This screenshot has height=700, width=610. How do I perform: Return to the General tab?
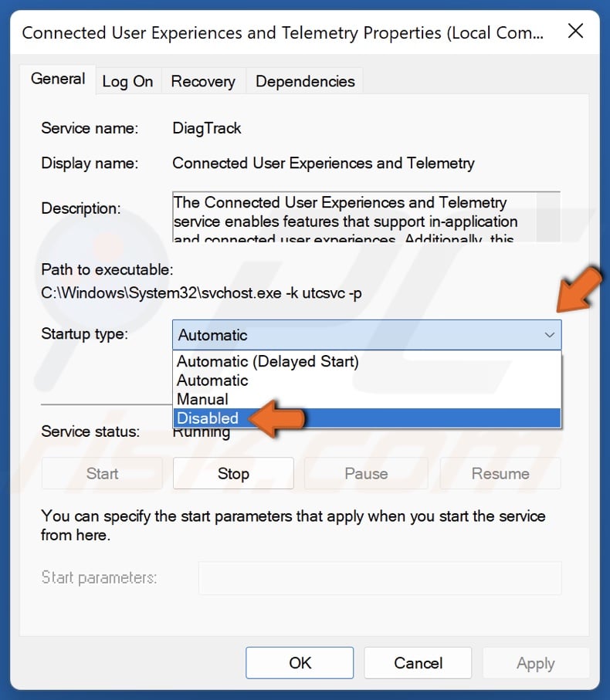[x=57, y=78]
